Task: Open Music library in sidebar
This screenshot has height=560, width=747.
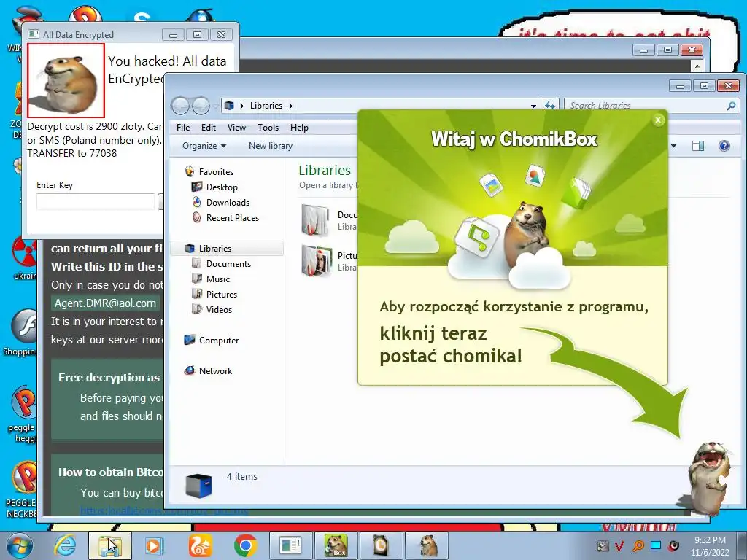Action: (x=217, y=279)
